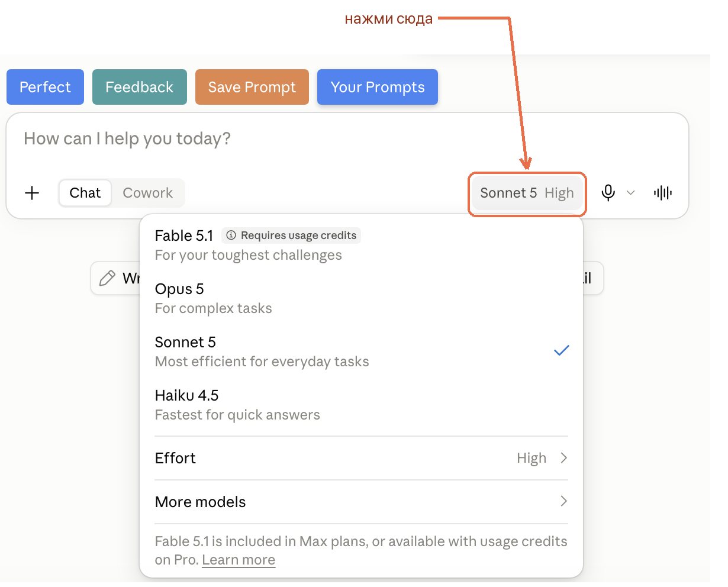This screenshot has width=728, height=587.
Task: Expand the Effort submenu
Action: pyautogui.click(x=361, y=458)
